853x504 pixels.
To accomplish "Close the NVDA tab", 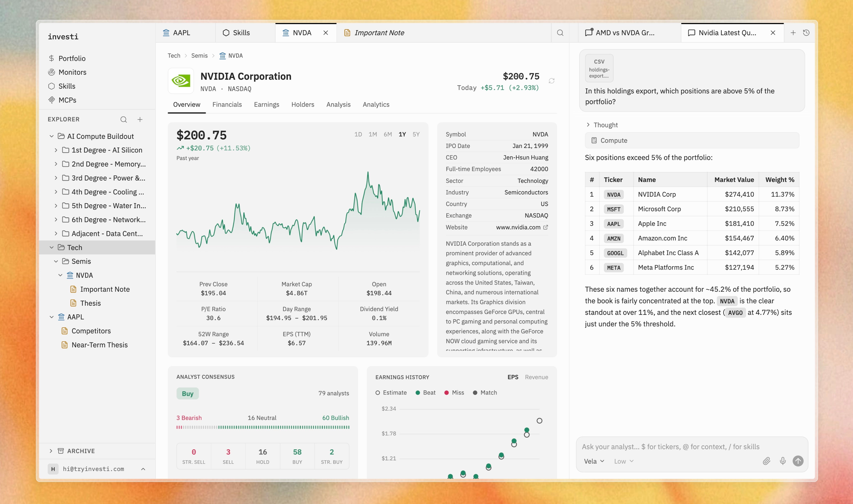I will pos(326,33).
